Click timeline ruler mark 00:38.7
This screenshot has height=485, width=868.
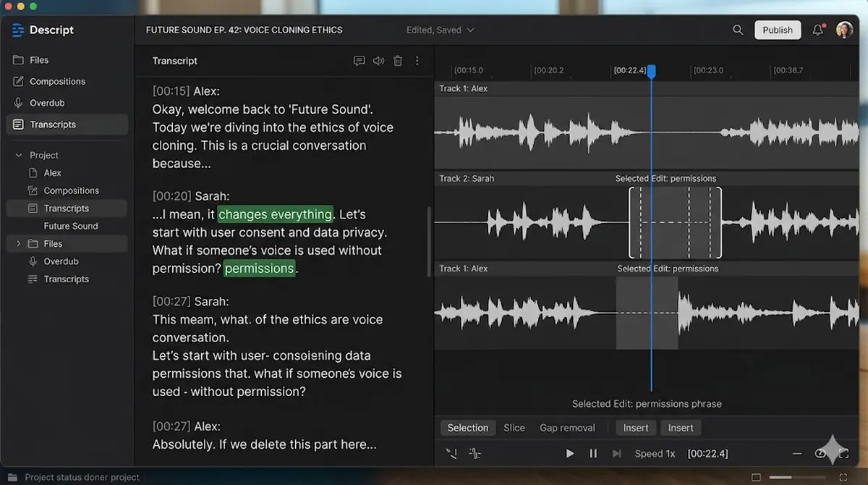(x=788, y=70)
